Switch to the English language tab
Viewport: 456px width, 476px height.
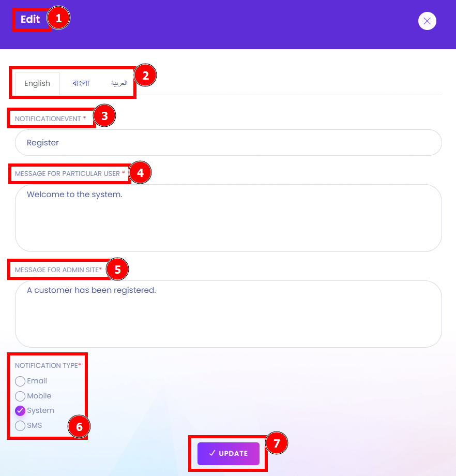pos(37,83)
